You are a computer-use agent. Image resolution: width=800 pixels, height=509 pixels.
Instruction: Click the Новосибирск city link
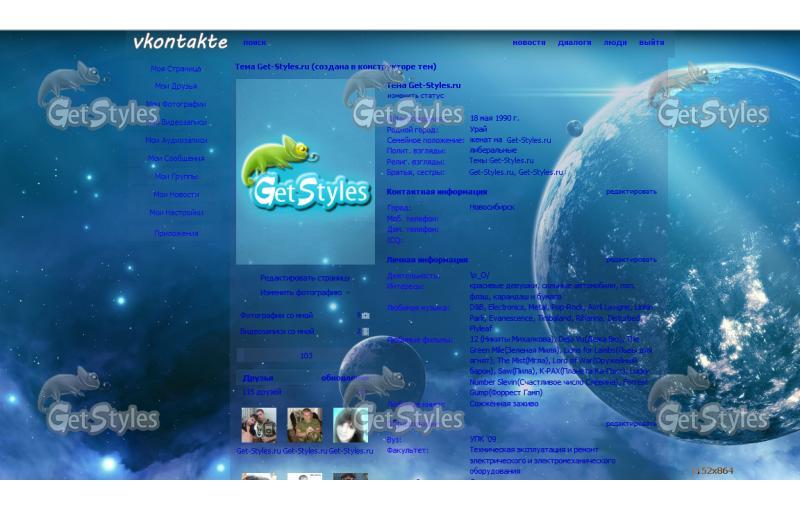pyautogui.click(x=492, y=207)
